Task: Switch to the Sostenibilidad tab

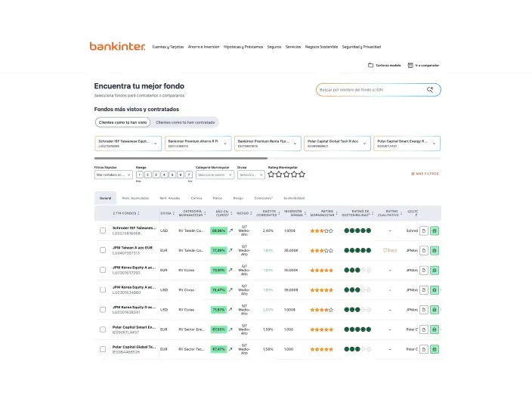Action: (x=294, y=198)
